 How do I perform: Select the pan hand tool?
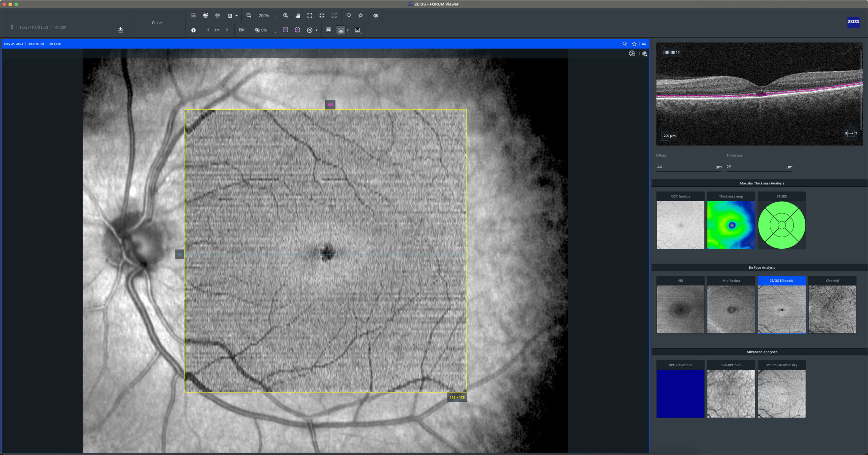coord(298,16)
